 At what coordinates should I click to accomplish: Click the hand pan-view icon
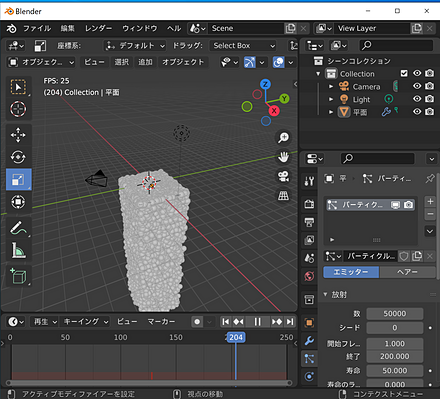[x=283, y=157]
